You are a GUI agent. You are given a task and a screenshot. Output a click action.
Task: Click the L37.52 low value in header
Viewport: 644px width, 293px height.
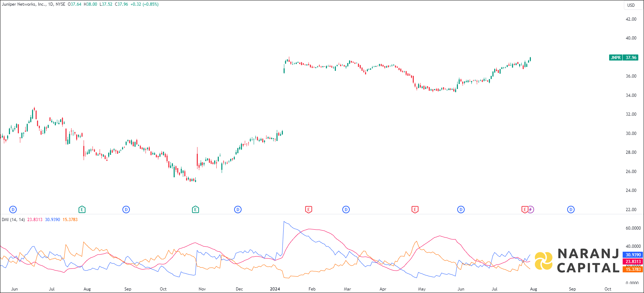click(x=106, y=4)
